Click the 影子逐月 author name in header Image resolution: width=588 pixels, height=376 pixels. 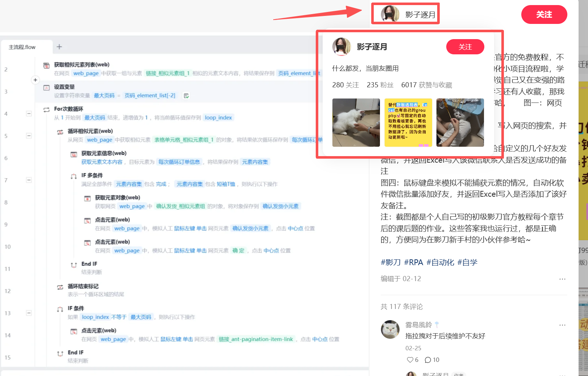tap(420, 15)
